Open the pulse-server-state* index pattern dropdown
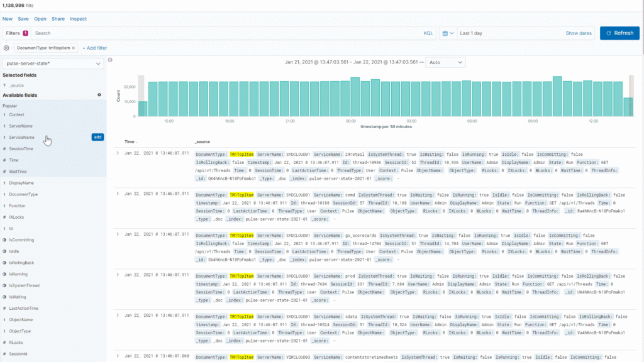 [53, 63]
